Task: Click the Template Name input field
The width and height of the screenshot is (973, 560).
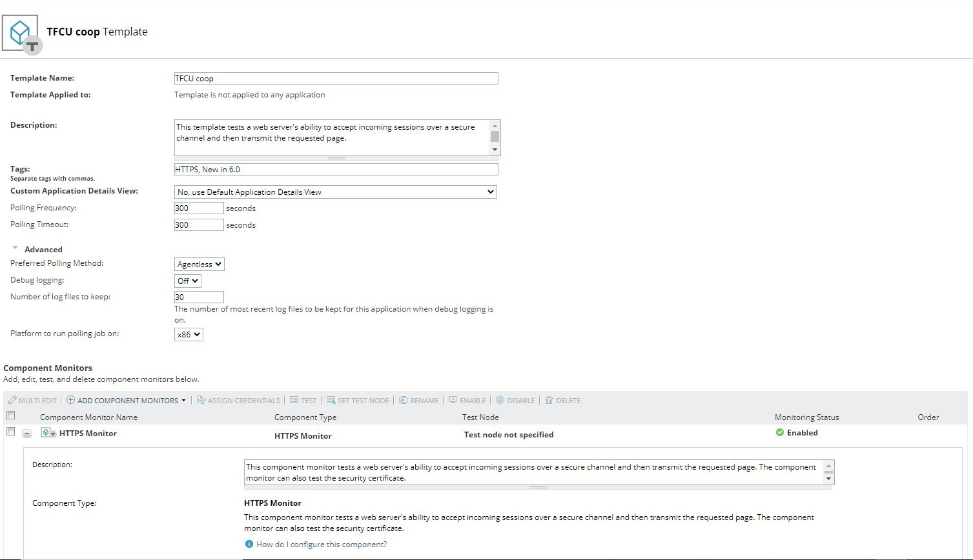Action: pos(336,78)
